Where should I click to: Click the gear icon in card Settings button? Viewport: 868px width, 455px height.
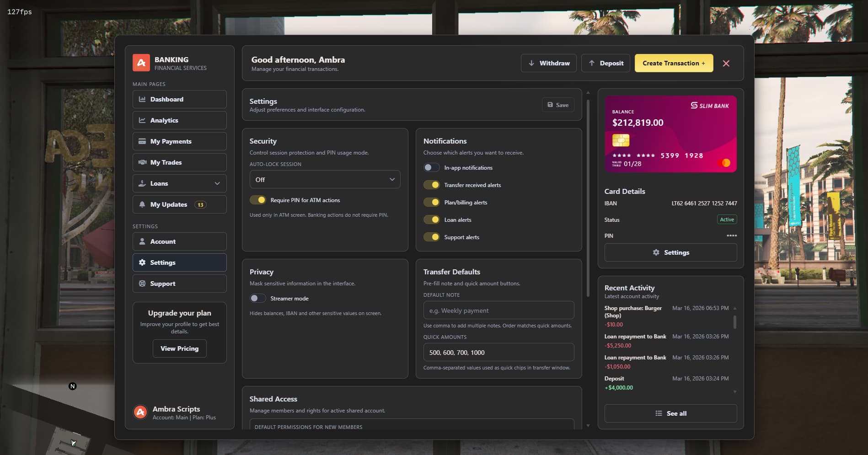(x=656, y=252)
